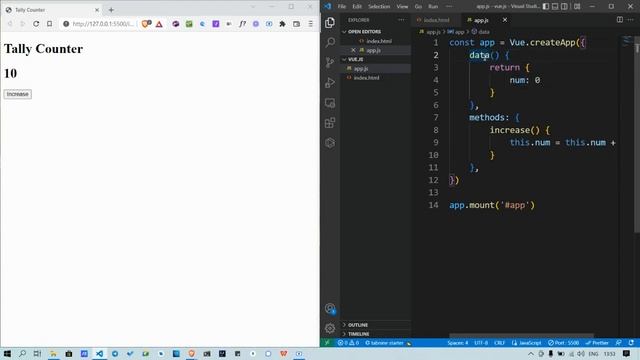Open the Source Control view
Viewport: 640px width, 360px height.
coord(330,62)
